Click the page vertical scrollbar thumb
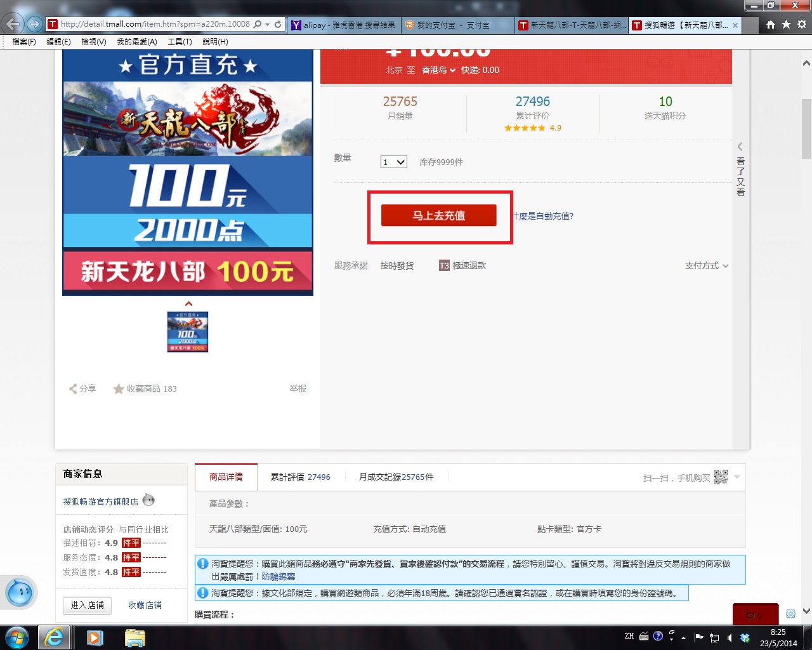The image size is (812, 650). [806, 128]
